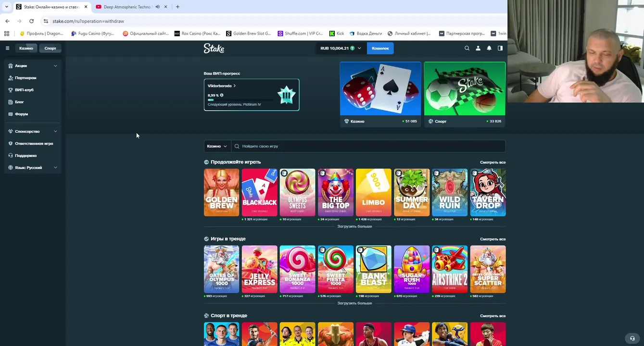
Task: Click the Кошелек wallet button
Action: coord(380,48)
